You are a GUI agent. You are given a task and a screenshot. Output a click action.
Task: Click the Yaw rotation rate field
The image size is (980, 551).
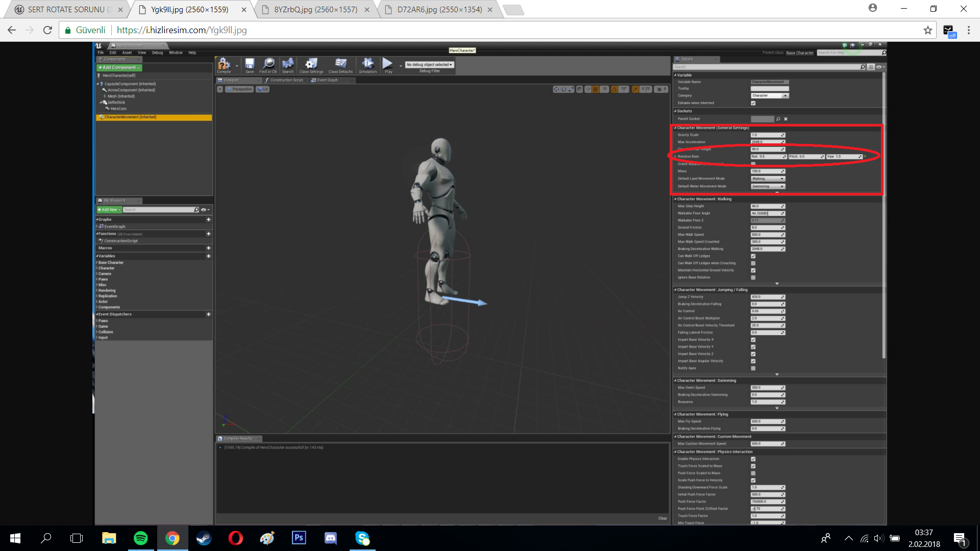(x=844, y=157)
